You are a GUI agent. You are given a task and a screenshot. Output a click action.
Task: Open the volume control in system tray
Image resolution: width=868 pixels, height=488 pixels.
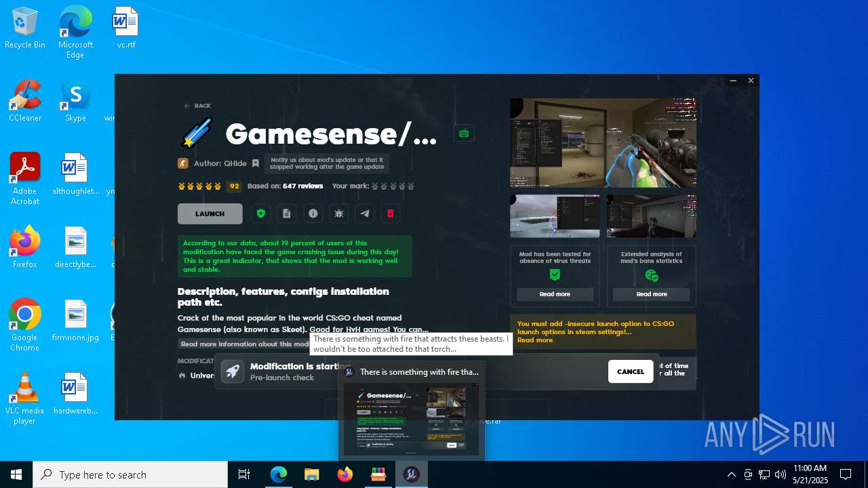781,474
